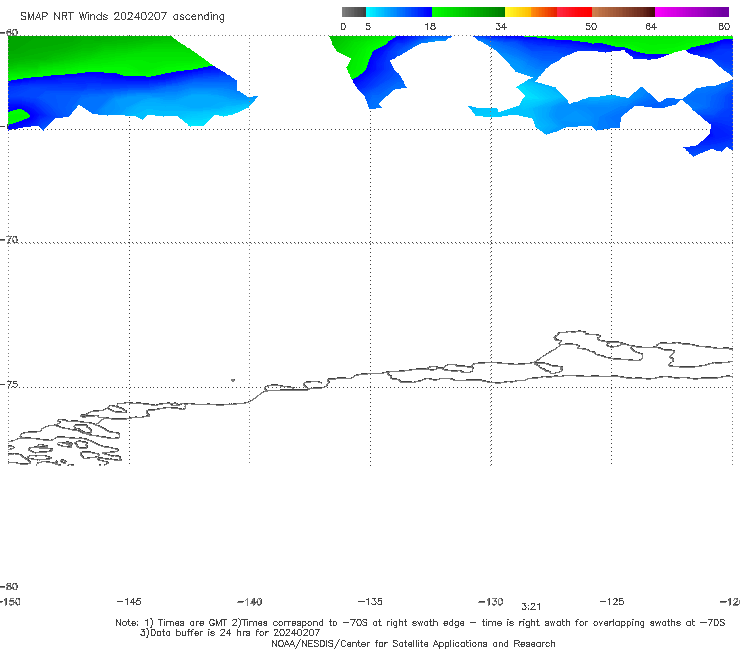740x650 pixels.
Task: Click the longitude label '-145'
Action: tap(129, 601)
